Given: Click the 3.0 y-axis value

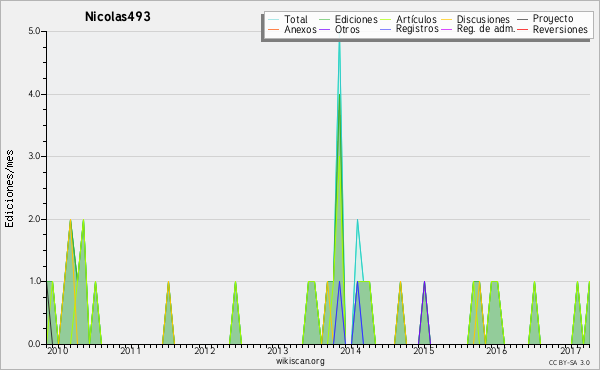Looking at the screenshot, I should click(34, 156).
